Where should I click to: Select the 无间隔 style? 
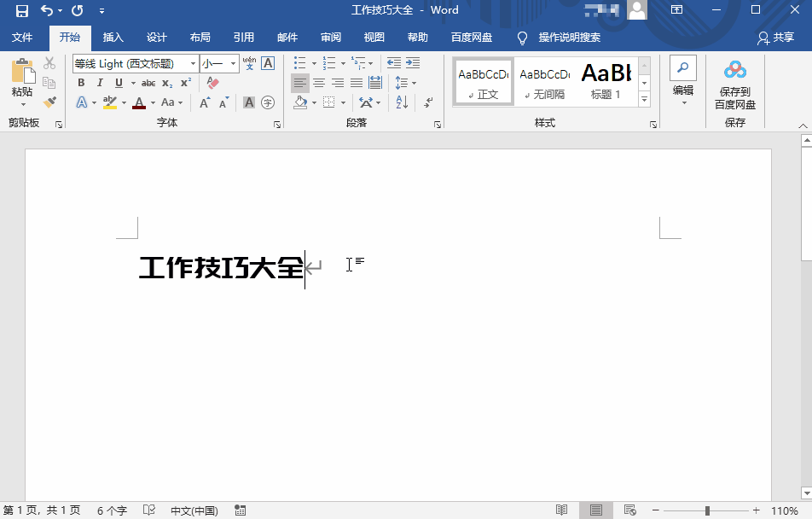tap(545, 83)
